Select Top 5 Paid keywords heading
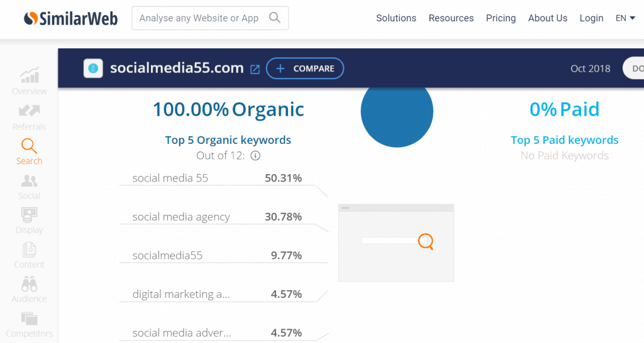The height and width of the screenshot is (343, 644). pyautogui.click(x=564, y=140)
